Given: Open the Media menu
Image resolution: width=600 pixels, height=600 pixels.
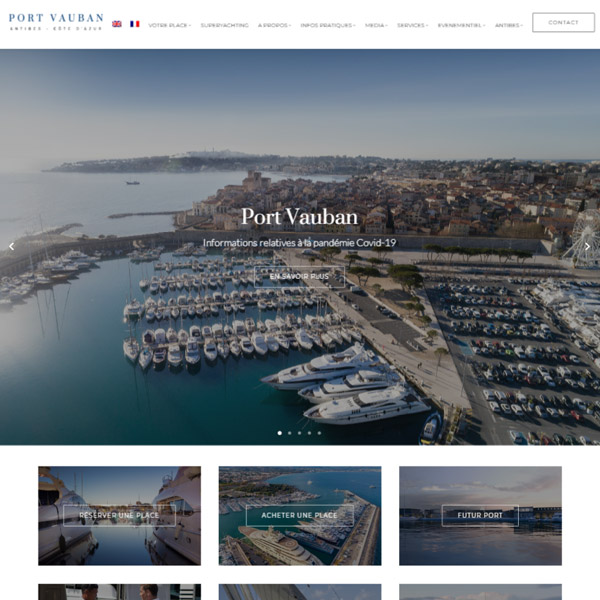Looking at the screenshot, I should click(376, 25).
